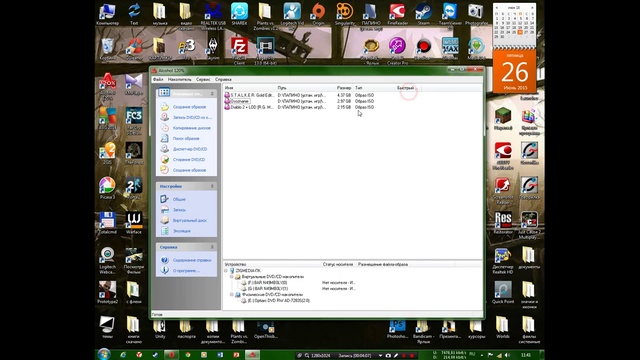Click the Статус носителя column header
The width and height of the screenshot is (640, 360).
coord(338,264)
